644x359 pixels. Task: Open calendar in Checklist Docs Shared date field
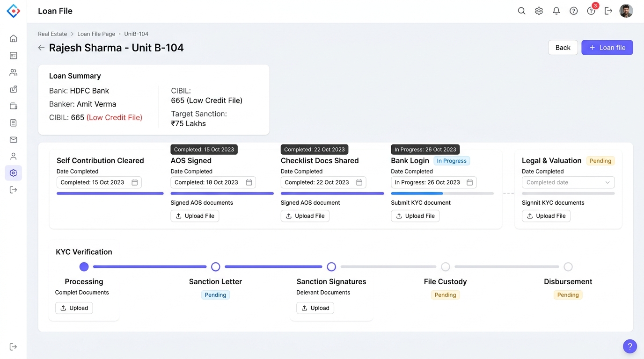coord(359,182)
